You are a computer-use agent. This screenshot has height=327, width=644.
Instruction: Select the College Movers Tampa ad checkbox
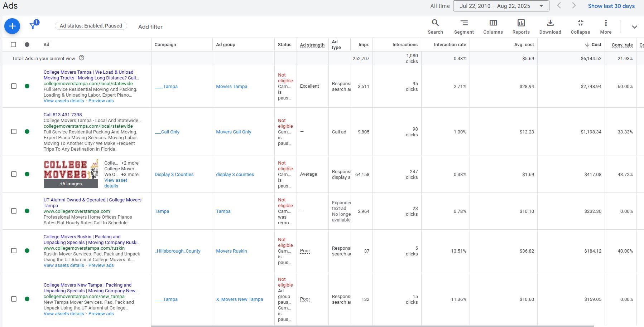tap(14, 86)
